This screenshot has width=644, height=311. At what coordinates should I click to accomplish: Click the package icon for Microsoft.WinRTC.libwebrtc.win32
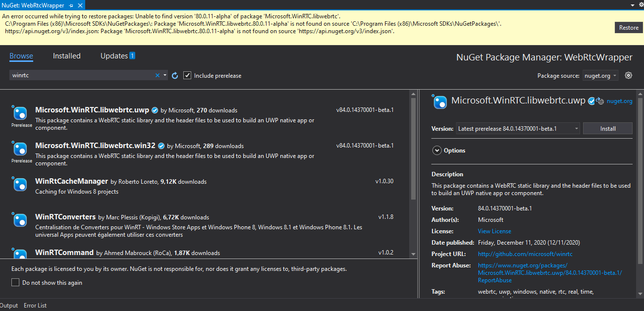tap(20, 150)
